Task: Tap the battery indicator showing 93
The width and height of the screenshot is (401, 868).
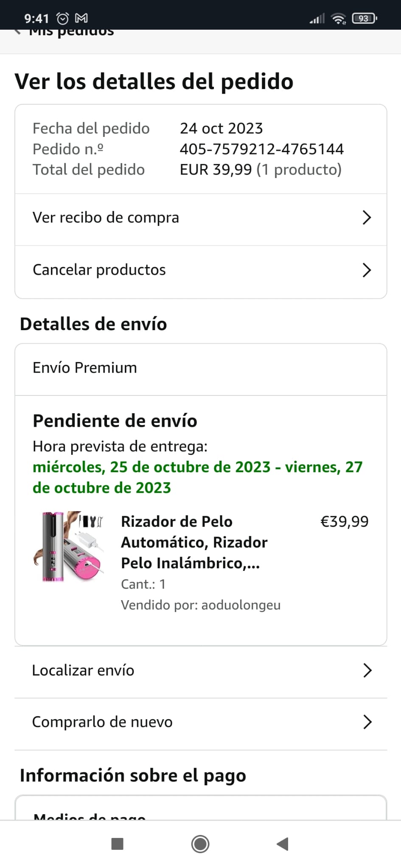Action: (x=365, y=18)
